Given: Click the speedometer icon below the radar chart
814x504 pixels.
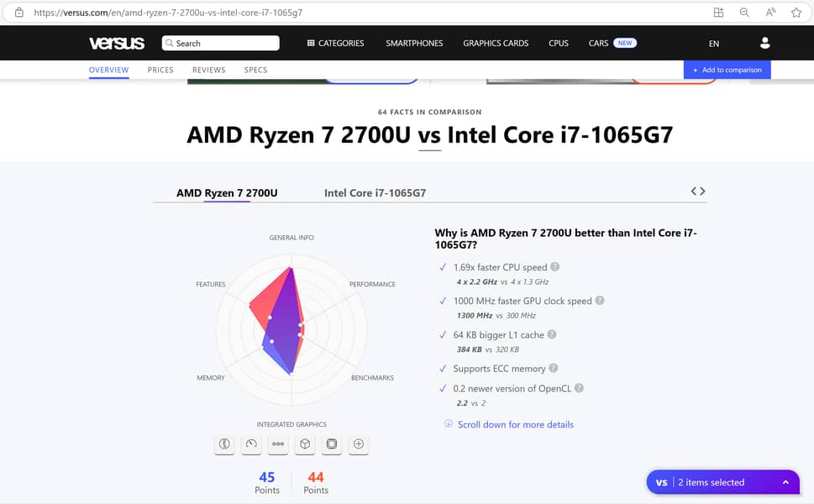Looking at the screenshot, I should click(251, 444).
